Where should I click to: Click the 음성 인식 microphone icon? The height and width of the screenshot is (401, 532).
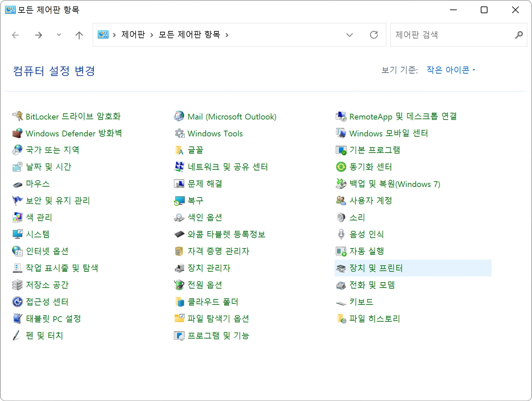tap(341, 234)
